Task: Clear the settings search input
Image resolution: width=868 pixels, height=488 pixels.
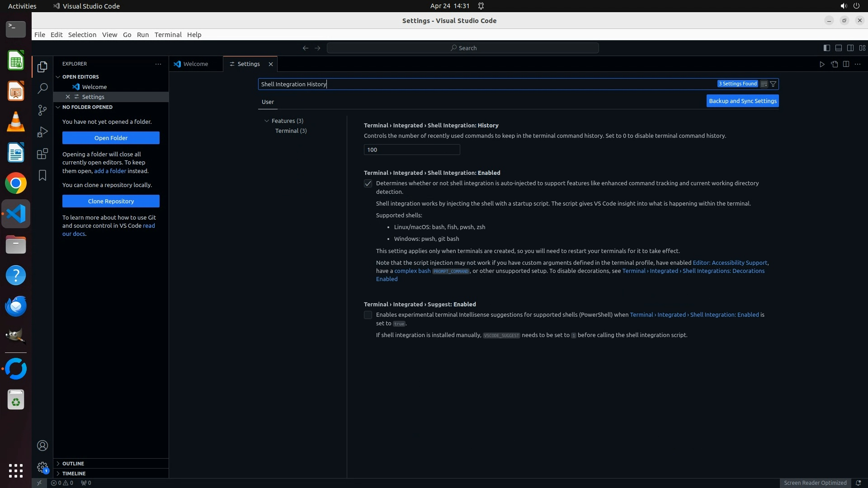Action: pos(764,84)
